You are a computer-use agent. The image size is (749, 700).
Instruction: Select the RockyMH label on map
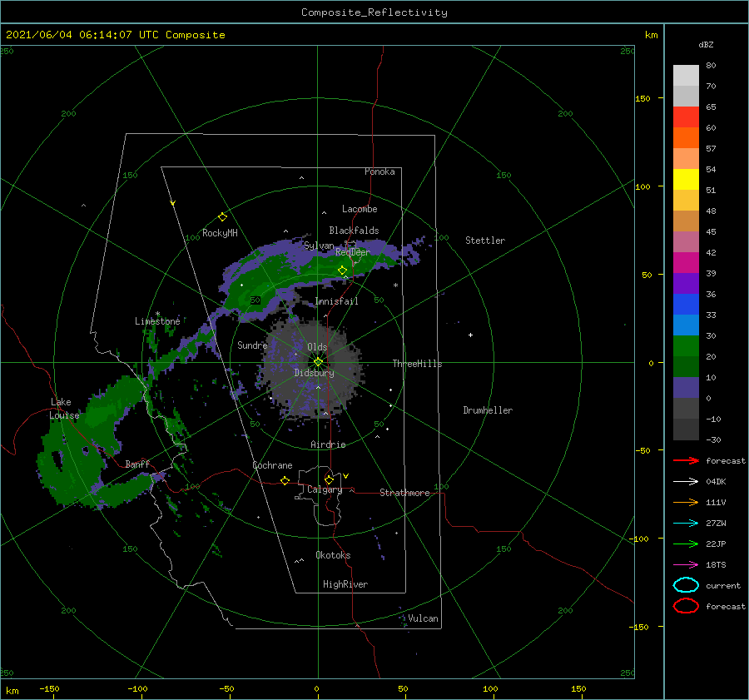[x=220, y=233]
